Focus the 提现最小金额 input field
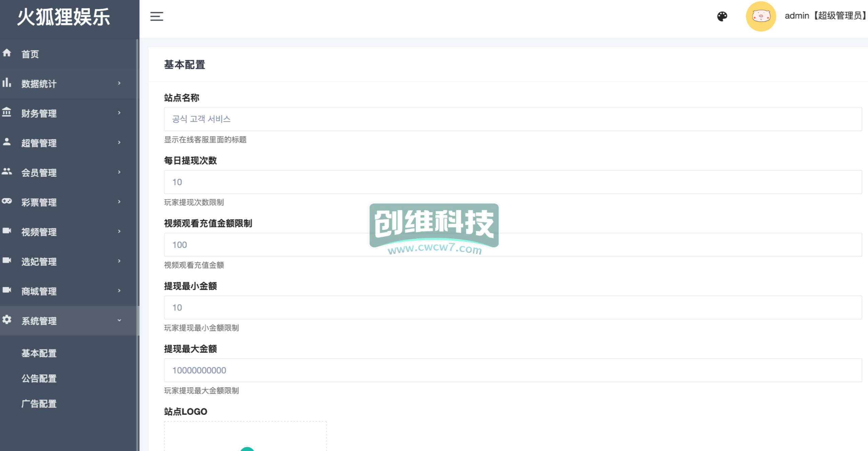This screenshot has width=868, height=451. 513,307
